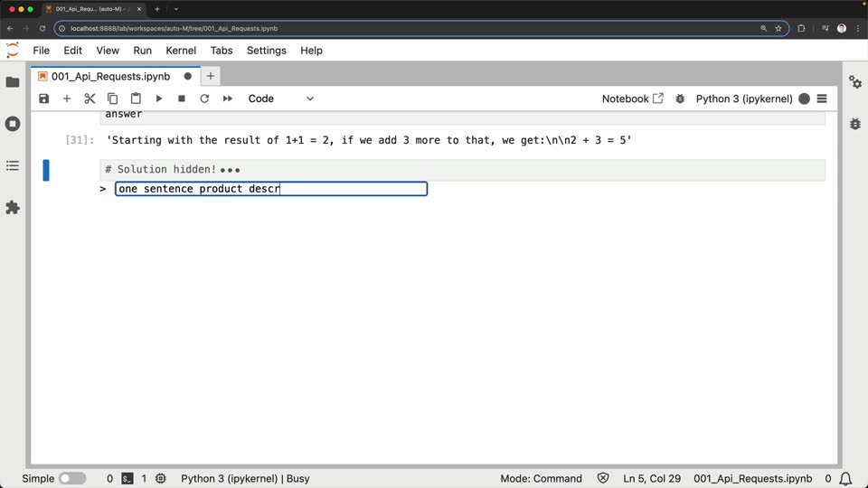
Task: Open the Settings menu
Action: click(x=266, y=51)
